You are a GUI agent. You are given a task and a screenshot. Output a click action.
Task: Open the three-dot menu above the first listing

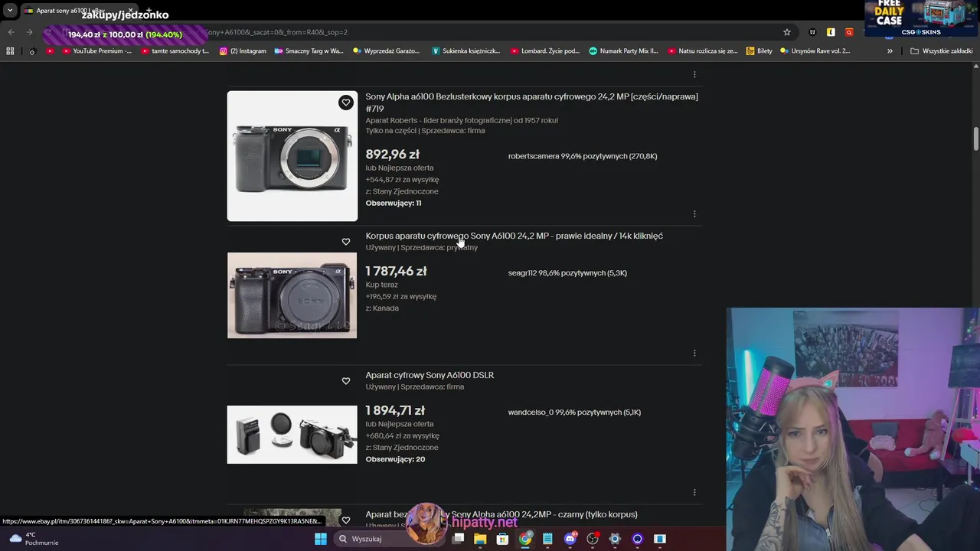click(694, 74)
